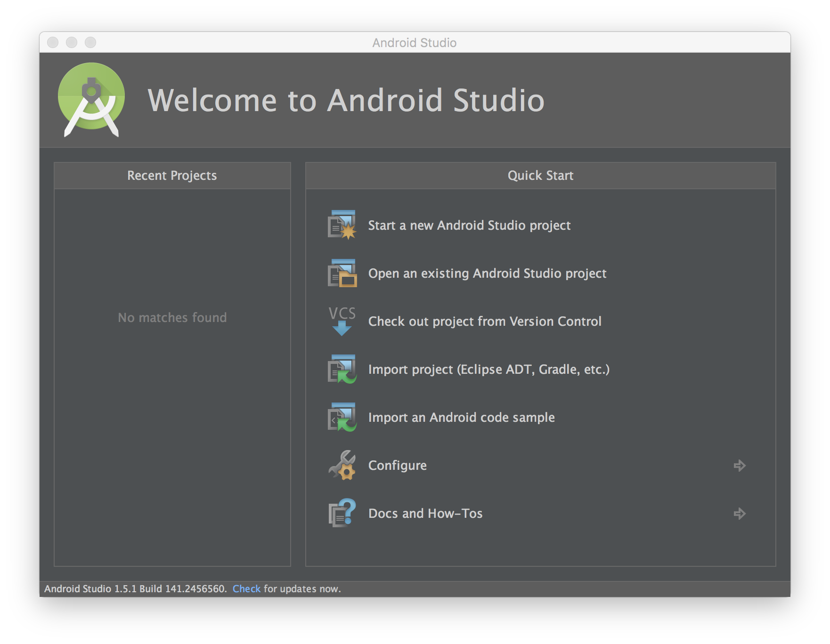Select Import project (Eclipse ADT, Gradle, etc.)
This screenshot has height=644, width=830.
[x=489, y=370]
